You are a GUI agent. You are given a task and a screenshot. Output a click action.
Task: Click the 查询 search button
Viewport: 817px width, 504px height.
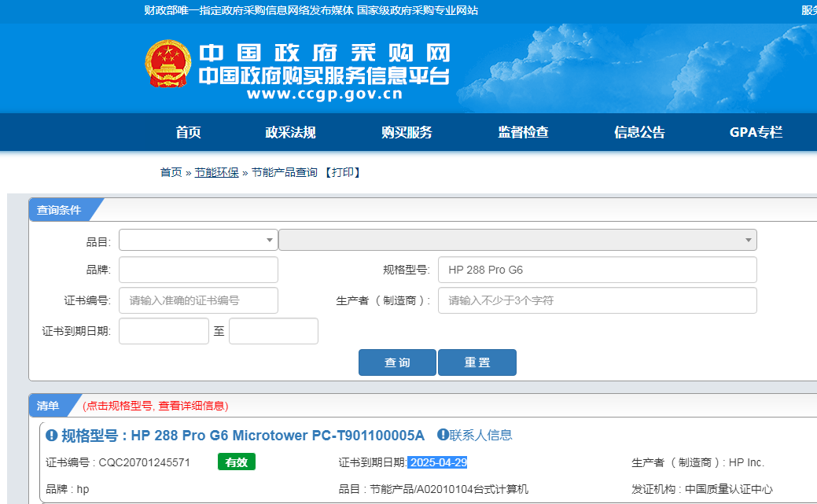click(x=397, y=362)
